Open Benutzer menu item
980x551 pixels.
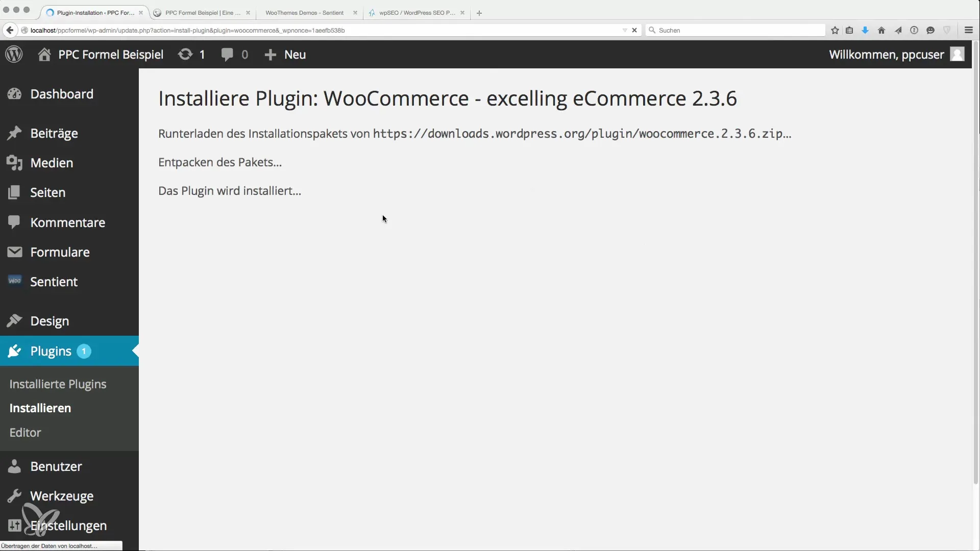69,466
